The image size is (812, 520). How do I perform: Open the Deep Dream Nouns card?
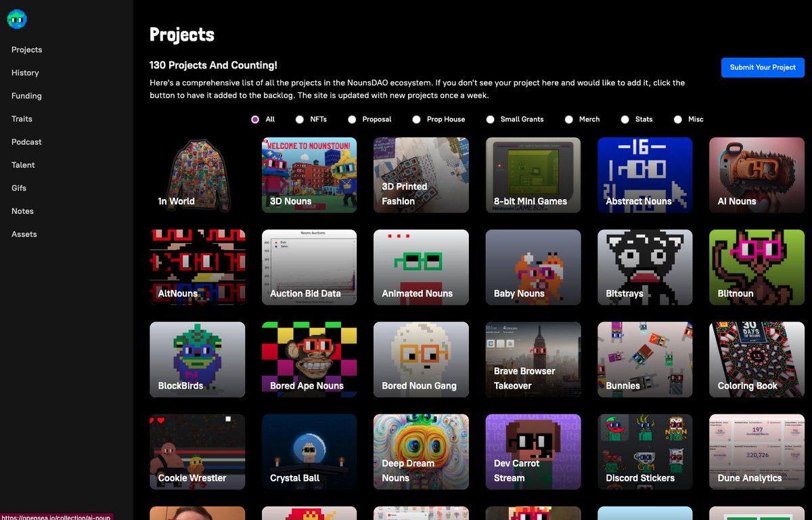421,452
